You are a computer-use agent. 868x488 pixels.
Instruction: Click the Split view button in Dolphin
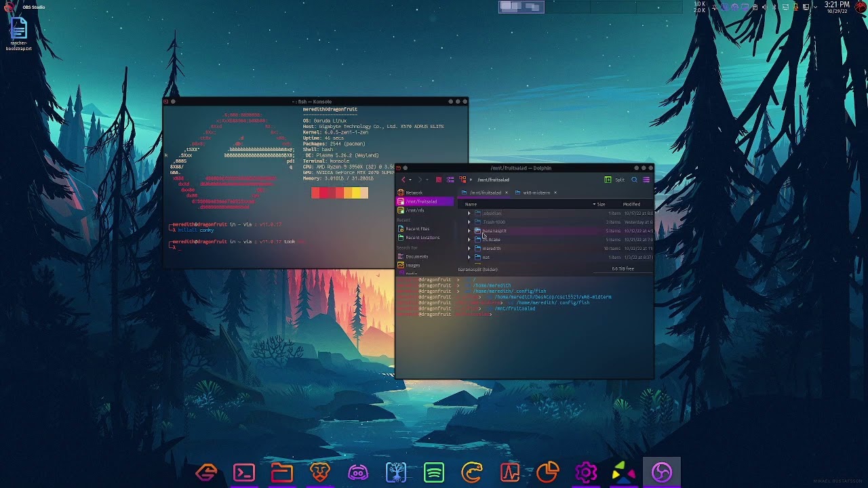tap(614, 180)
